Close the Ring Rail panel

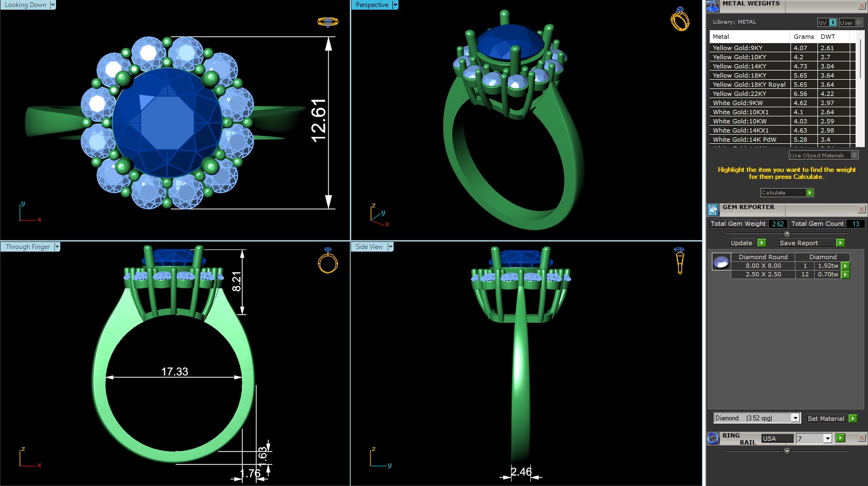pyautogui.click(x=862, y=438)
